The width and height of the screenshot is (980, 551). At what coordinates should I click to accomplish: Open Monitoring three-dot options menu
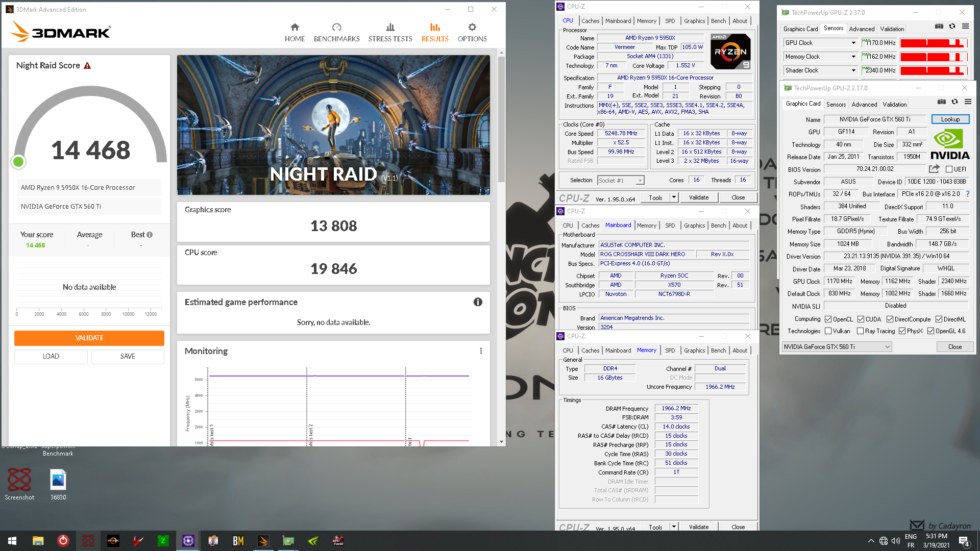point(481,351)
